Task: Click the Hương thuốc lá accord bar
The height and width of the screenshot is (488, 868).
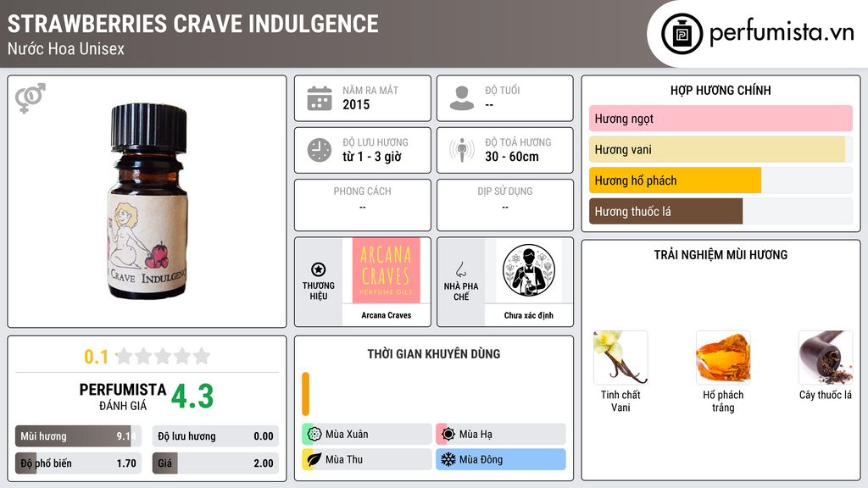Action: [x=721, y=211]
